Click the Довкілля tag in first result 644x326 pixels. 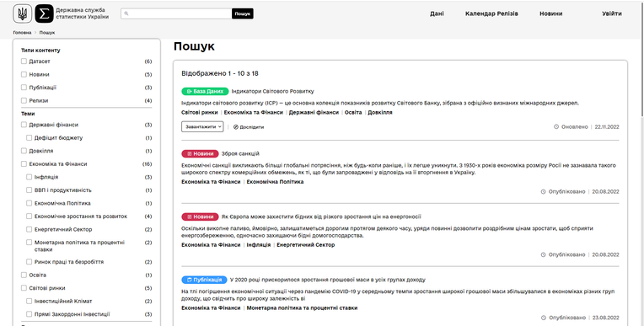380,112
